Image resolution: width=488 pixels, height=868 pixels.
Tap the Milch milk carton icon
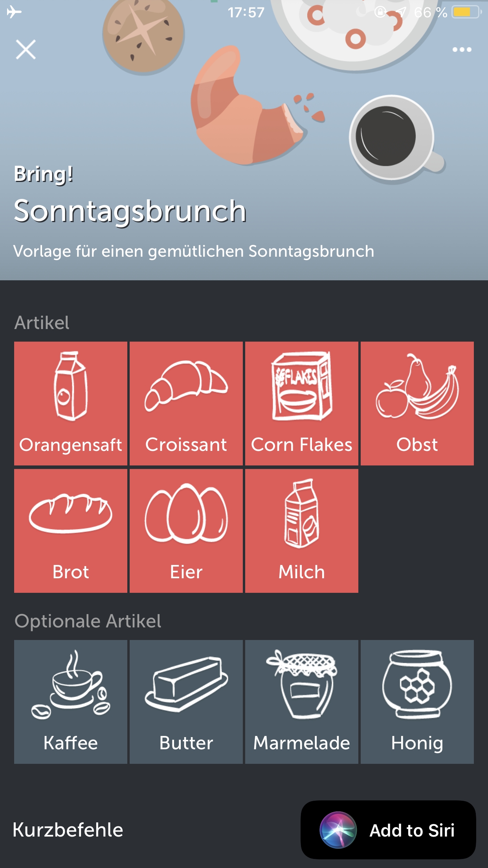tap(302, 513)
